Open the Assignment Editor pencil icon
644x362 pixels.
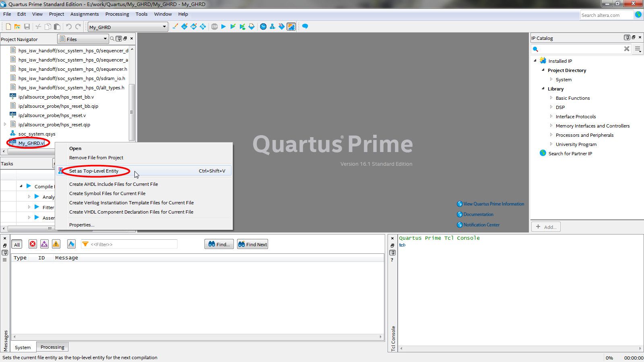click(x=175, y=27)
